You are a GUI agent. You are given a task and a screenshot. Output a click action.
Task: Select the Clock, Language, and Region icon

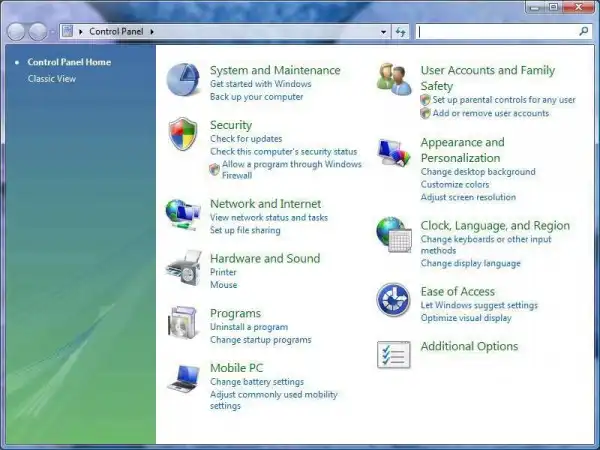click(394, 235)
